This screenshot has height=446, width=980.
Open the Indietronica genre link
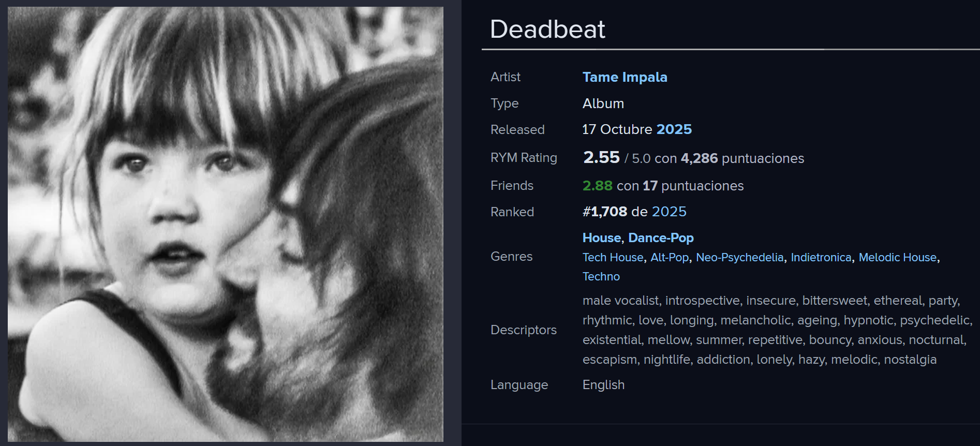pos(821,258)
